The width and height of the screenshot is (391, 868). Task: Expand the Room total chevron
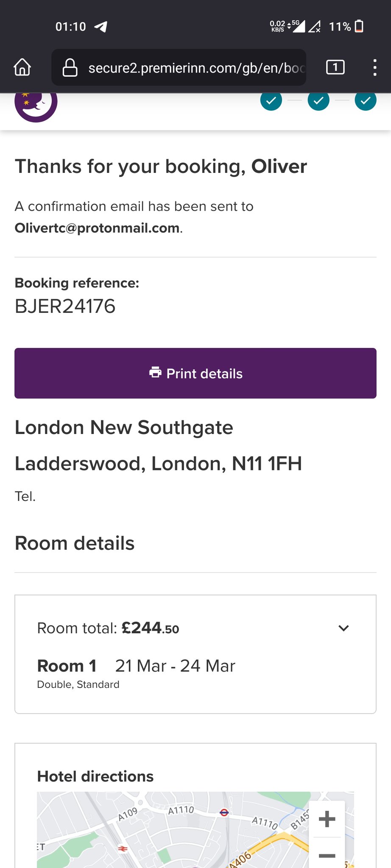tap(344, 628)
